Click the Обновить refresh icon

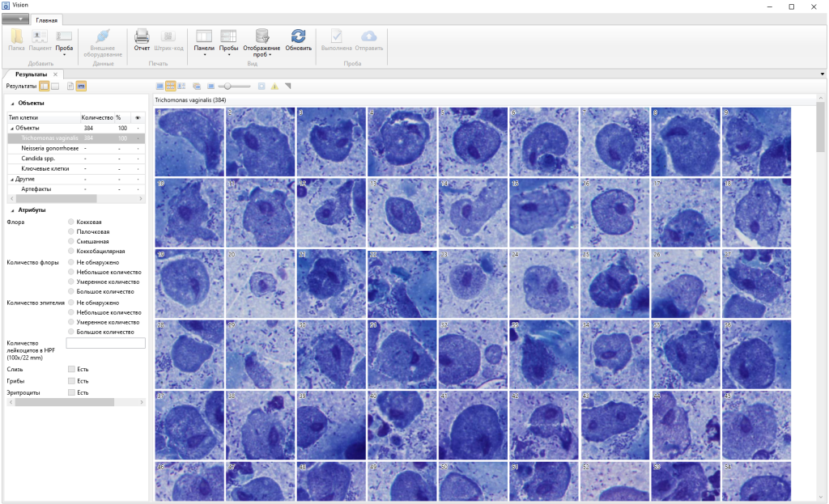[298, 36]
